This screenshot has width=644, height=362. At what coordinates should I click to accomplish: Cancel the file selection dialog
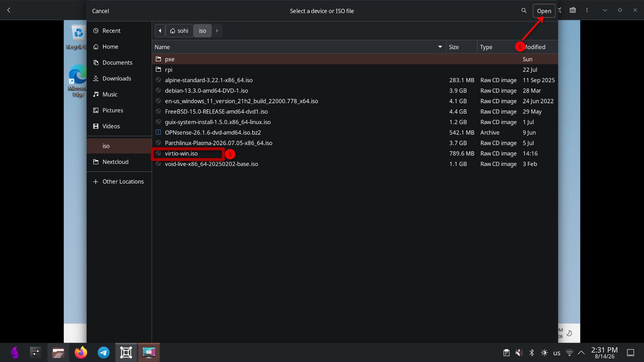click(x=100, y=11)
